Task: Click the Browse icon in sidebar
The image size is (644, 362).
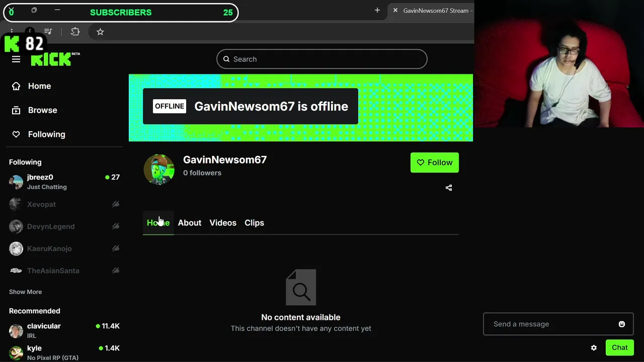Action: coord(16,110)
